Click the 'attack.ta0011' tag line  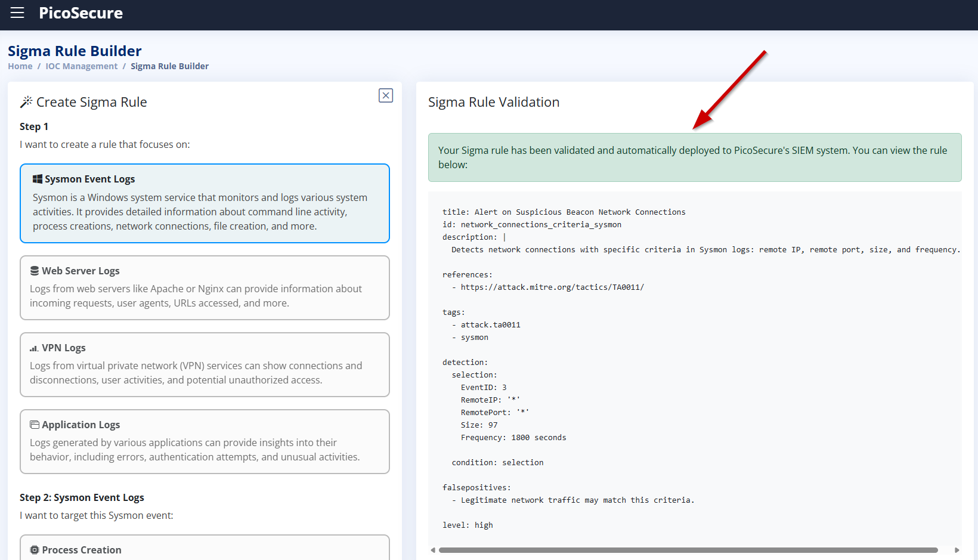(x=490, y=325)
